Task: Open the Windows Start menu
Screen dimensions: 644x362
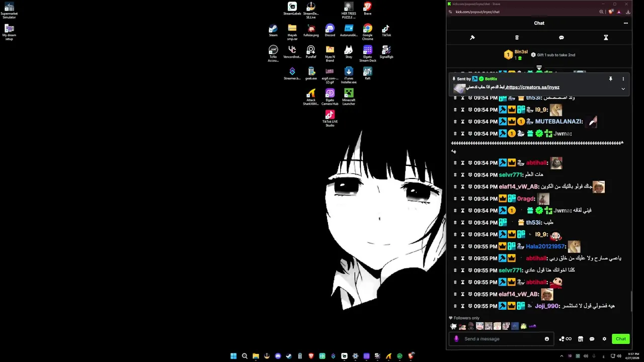Action: pyautogui.click(x=233, y=356)
